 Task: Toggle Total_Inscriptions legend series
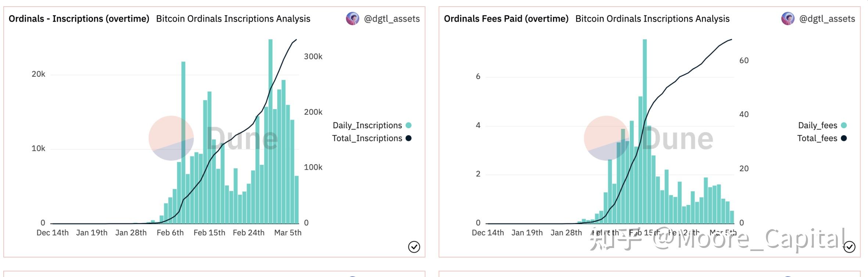367,138
